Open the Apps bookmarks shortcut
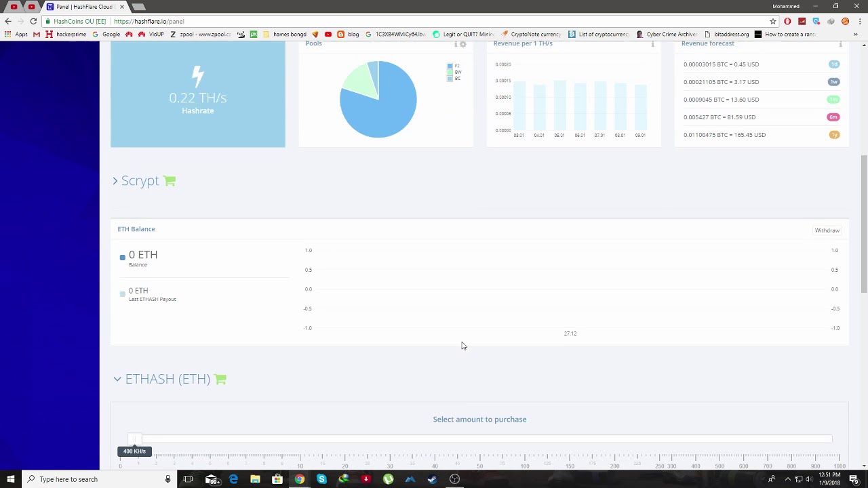Image resolution: width=868 pixels, height=488 pixels. click(x=16, y=34)
